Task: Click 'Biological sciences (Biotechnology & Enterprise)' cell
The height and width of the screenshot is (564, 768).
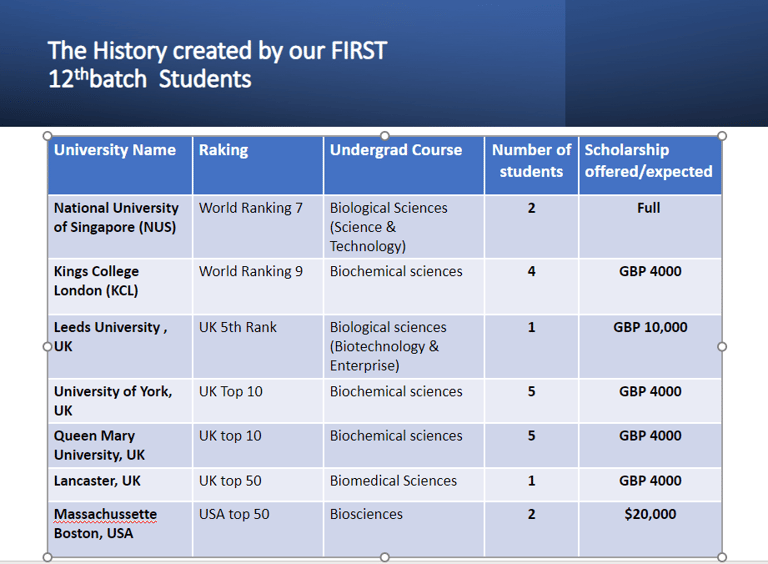Action: pos(404,346)
